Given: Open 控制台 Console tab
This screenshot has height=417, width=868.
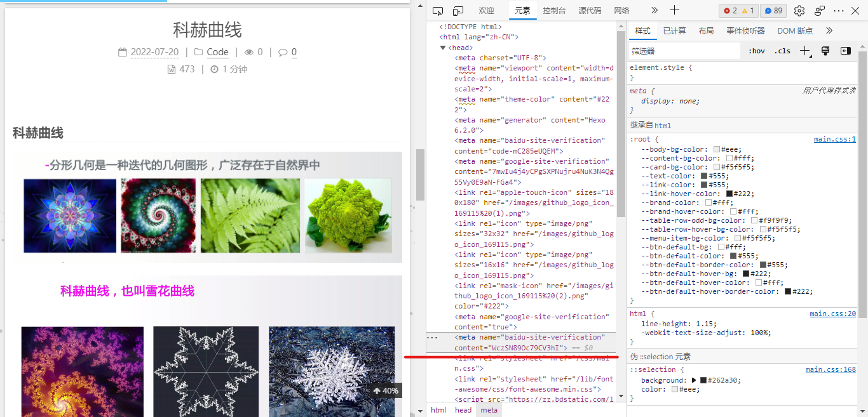Looking at the screenshot, I should [x=554, y=11].
